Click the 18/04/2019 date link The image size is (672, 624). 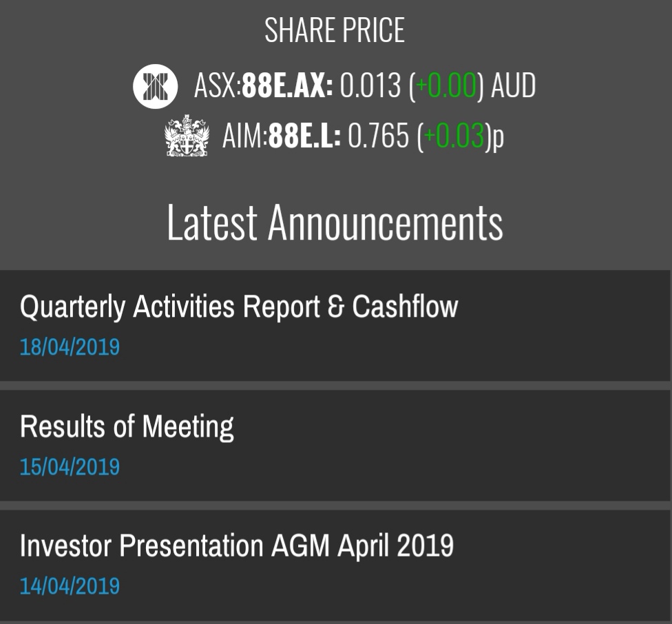coord(70,346)
